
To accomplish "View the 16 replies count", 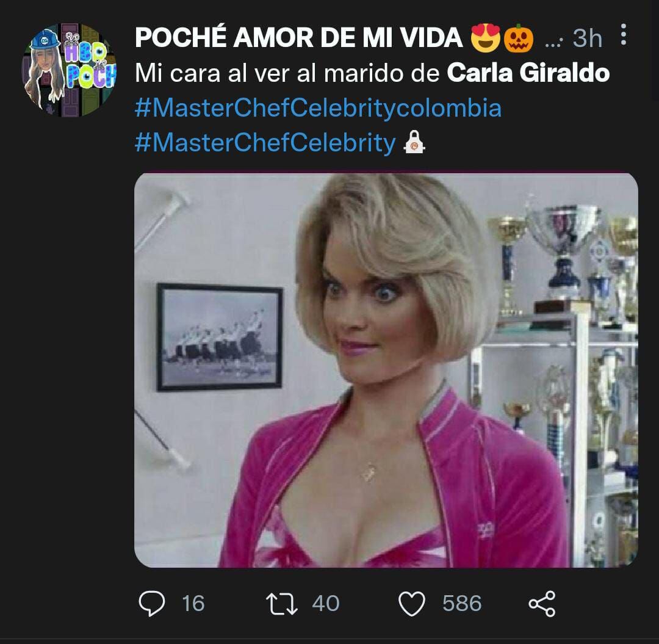I will [193, 604].
